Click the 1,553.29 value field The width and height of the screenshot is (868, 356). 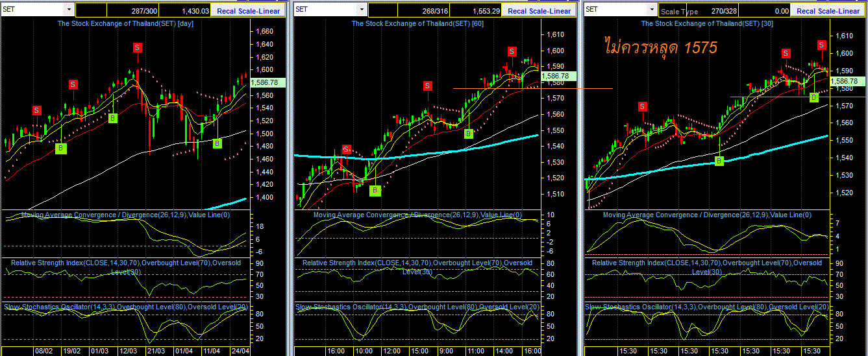[x=477, y=10]
